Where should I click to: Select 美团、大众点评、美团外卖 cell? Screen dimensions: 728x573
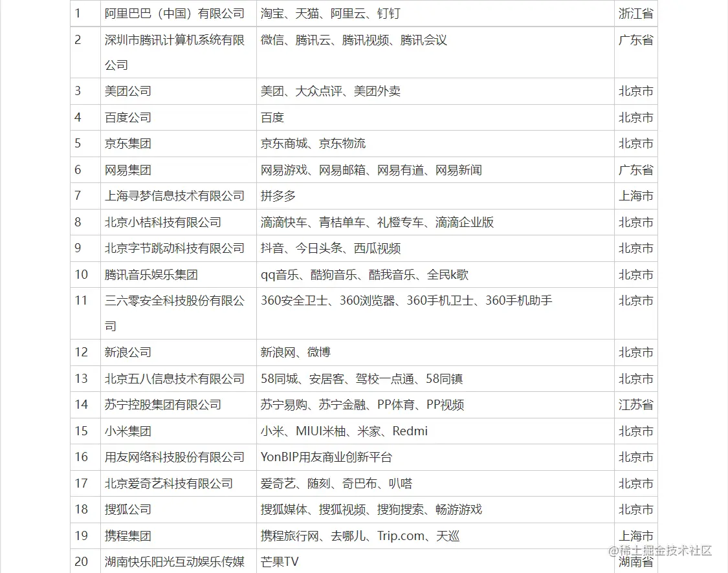(436, 91)
